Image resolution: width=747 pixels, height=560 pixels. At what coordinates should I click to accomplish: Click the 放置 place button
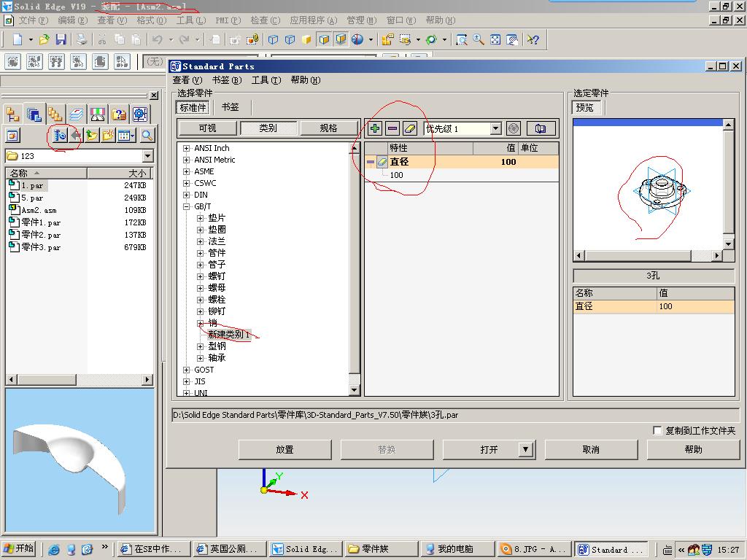tap(285, 449)
